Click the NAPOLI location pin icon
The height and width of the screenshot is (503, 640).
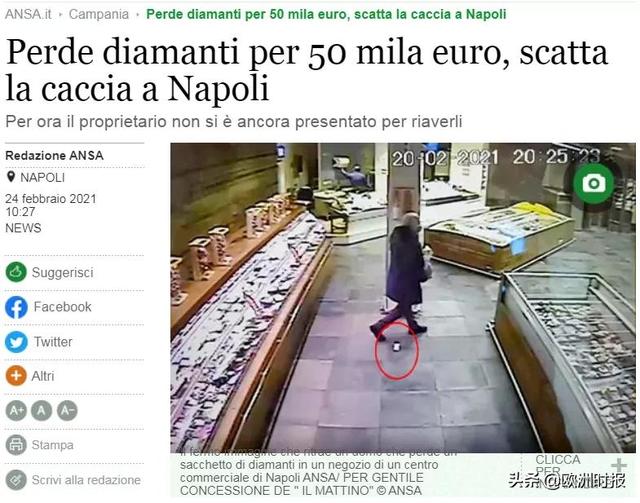(x=11, y=177)
